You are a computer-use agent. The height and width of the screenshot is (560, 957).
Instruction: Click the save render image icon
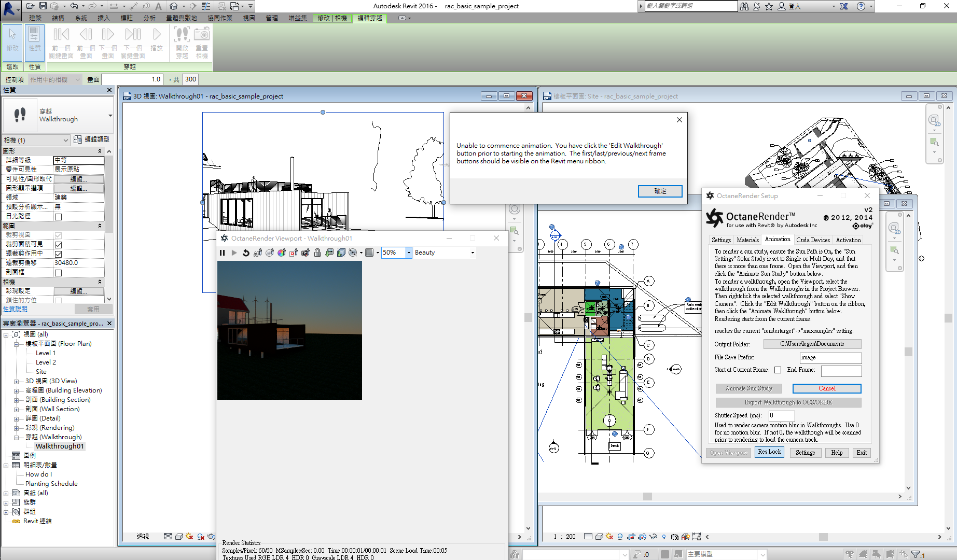pos(329,253)
